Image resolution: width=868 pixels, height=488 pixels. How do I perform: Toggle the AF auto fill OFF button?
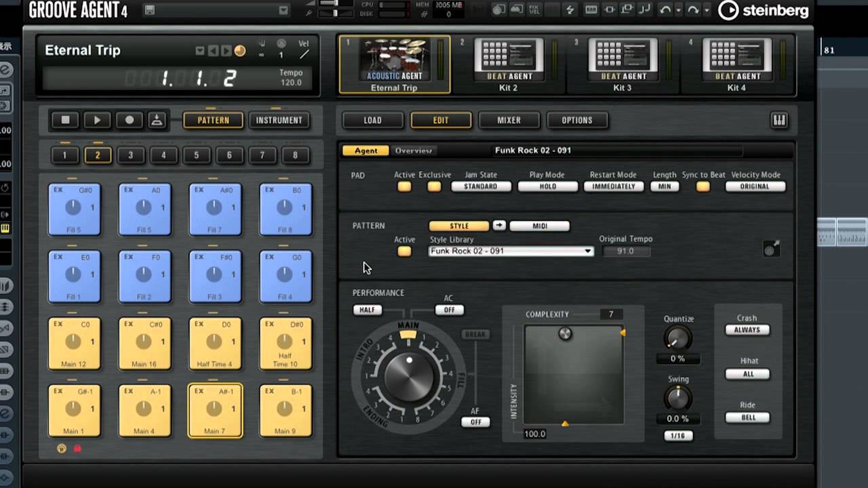pos(475,422)
